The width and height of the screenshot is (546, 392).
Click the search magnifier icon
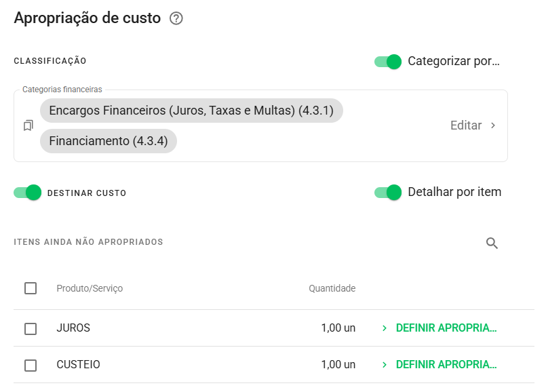pos(492,243)
